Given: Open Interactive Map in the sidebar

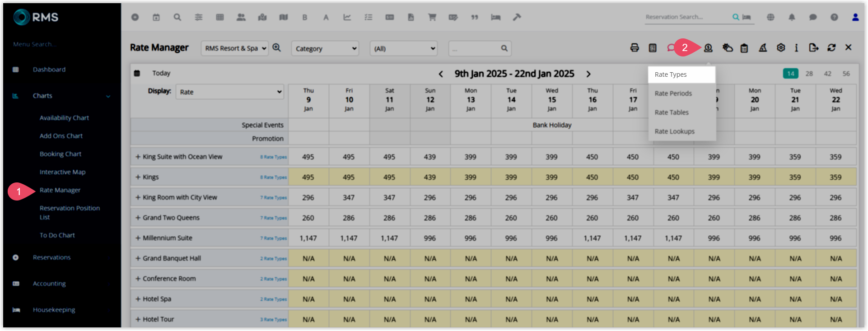Looking at the screenshot, I should [62, 172].
